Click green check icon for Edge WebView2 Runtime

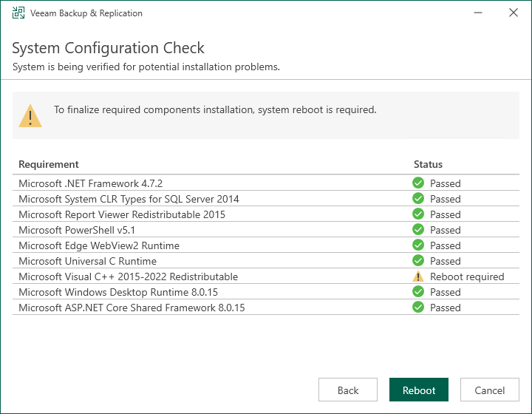tap(418, 245)
